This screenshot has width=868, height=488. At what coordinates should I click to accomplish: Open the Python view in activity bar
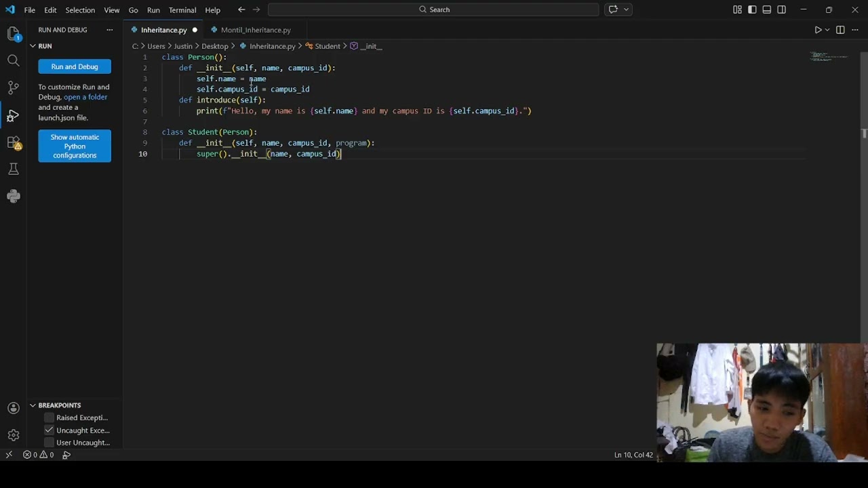coord(13,196)
